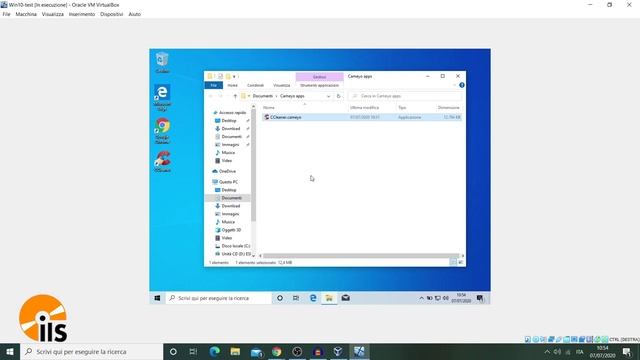Select Questo PC in the navigation pane
This screenshot has height=360, width=640.
click(x=228, y=182)
